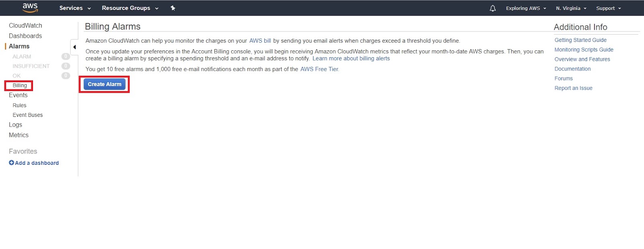This screenshot has height=249, width=644.
Task: Open Events in the sidebar
Action: pos(18,95)
